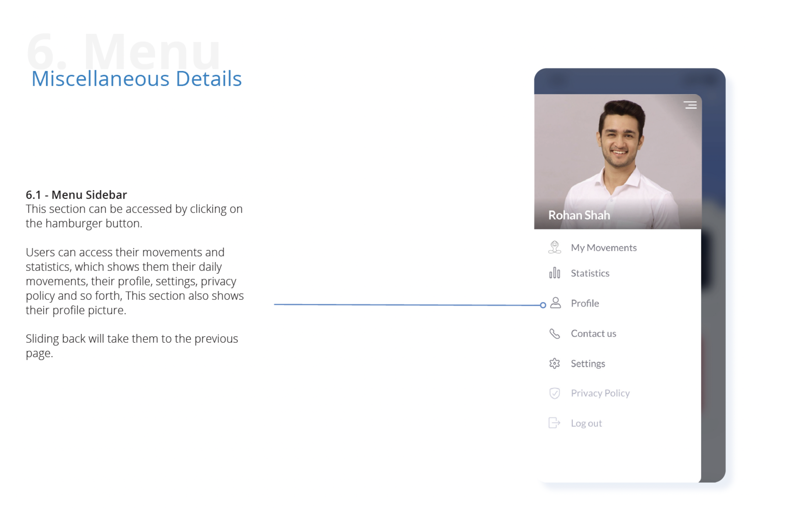Click the Privacy Policy shield icon
The image size is (792, 532).
click(554, 393)
